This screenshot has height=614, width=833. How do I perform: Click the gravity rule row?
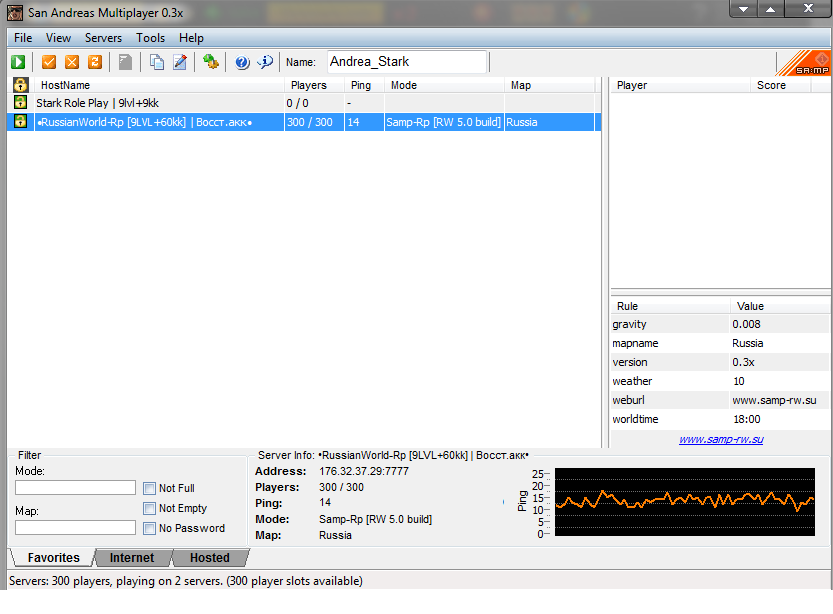720,324
